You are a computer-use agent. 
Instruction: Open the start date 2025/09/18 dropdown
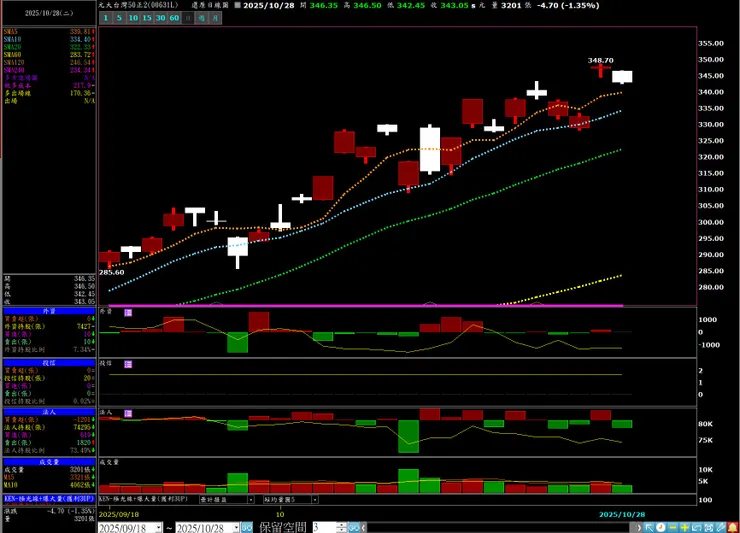158,528
